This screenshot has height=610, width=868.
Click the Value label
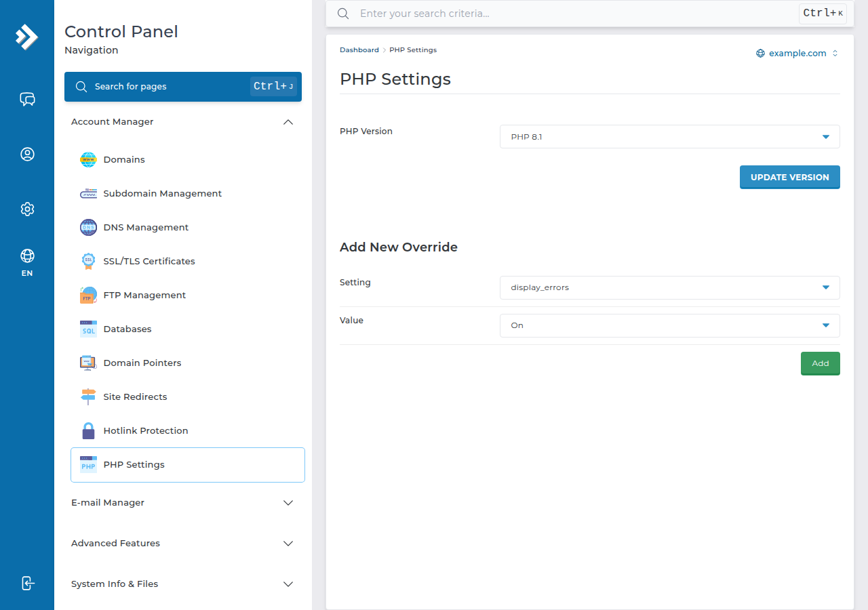point(351,321)
